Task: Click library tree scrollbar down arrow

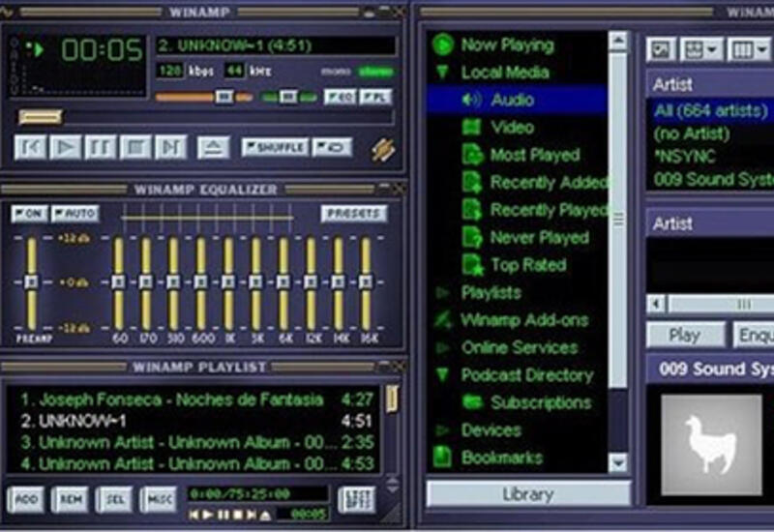Action: [618, 462]
